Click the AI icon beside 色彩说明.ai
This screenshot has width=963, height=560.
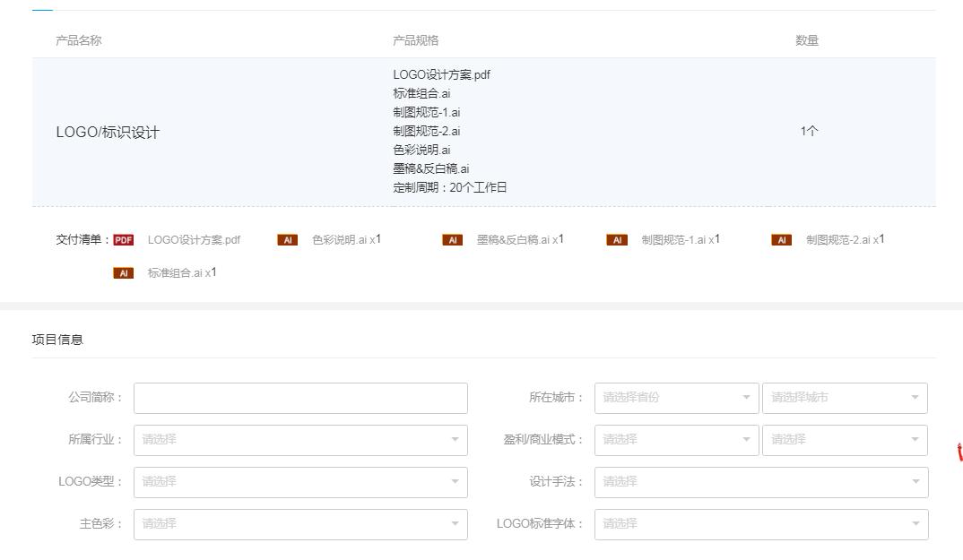pos(288,240)
